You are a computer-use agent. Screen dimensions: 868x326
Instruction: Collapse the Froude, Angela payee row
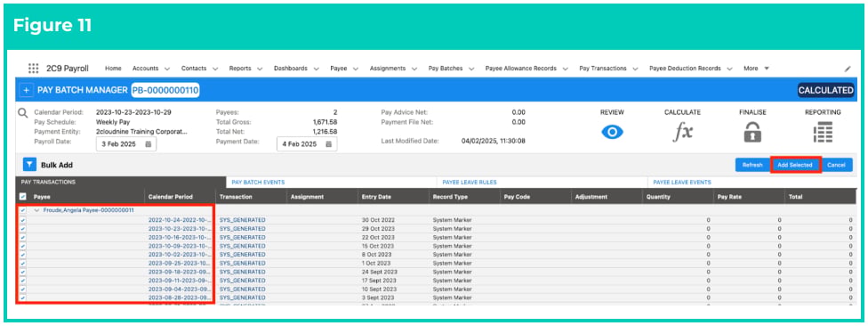click(37, 210)
